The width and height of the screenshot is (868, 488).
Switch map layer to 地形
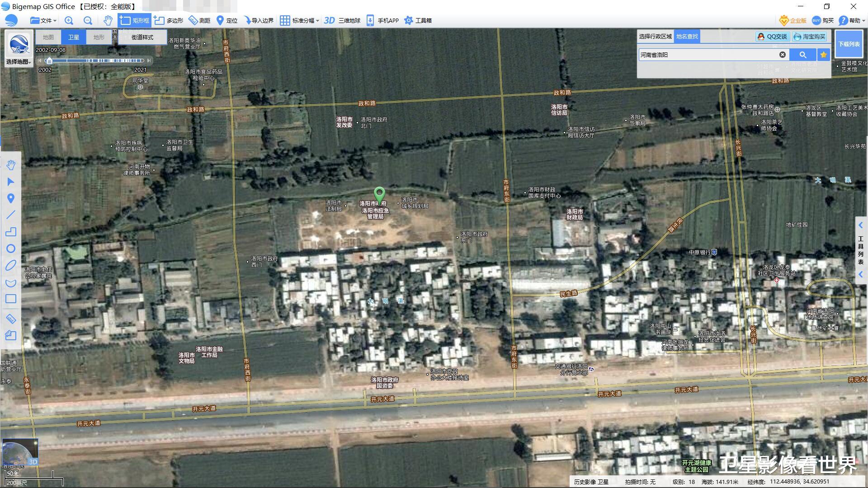point(99,38)
